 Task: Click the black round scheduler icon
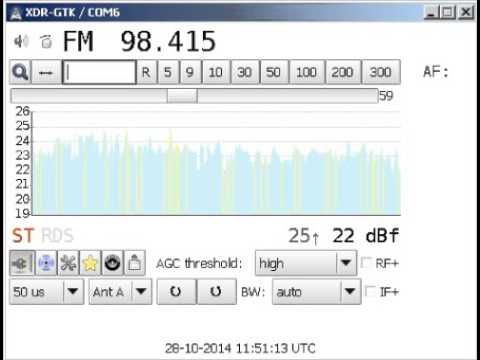[112, 263]
